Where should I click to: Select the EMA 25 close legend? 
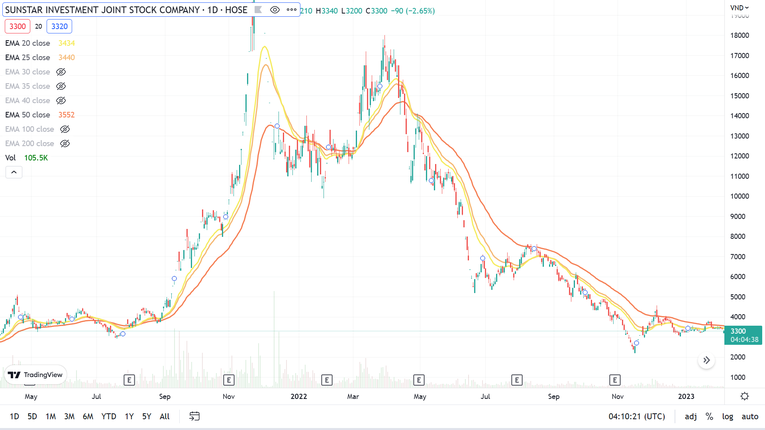click(27, 58)
